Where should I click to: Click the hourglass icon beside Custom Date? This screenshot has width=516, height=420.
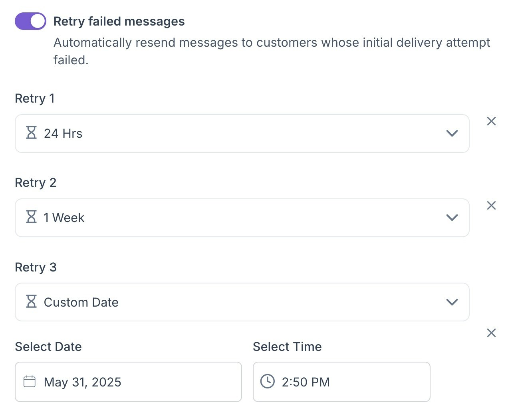click(31, 302)
